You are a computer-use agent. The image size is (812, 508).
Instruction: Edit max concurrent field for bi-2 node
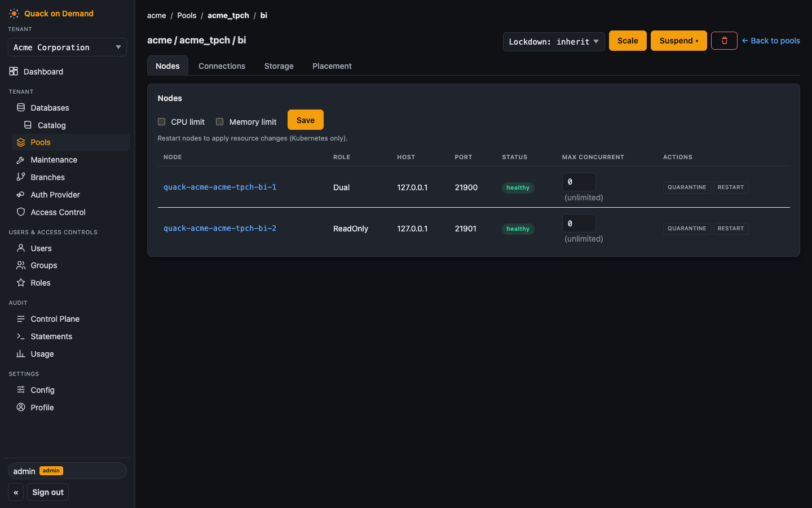579,224
